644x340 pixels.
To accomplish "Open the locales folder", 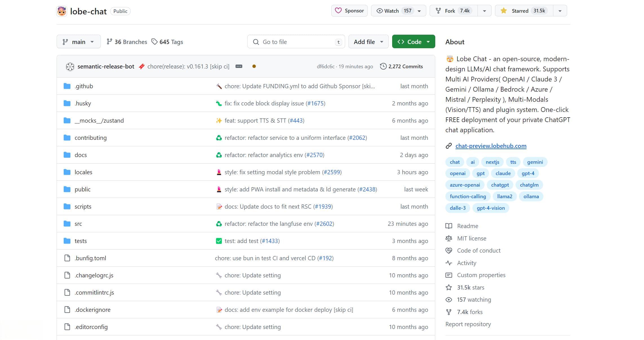I will click(x=83, y=172).
